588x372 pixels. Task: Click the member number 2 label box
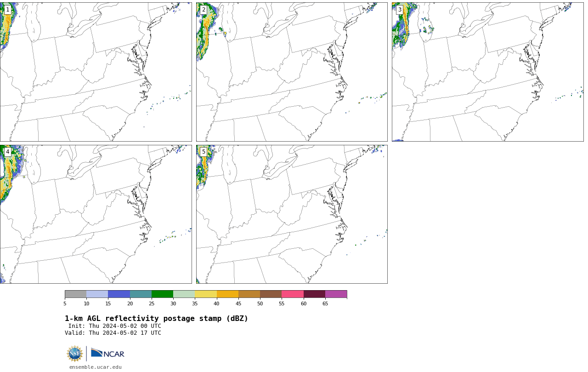pos(204,10)
